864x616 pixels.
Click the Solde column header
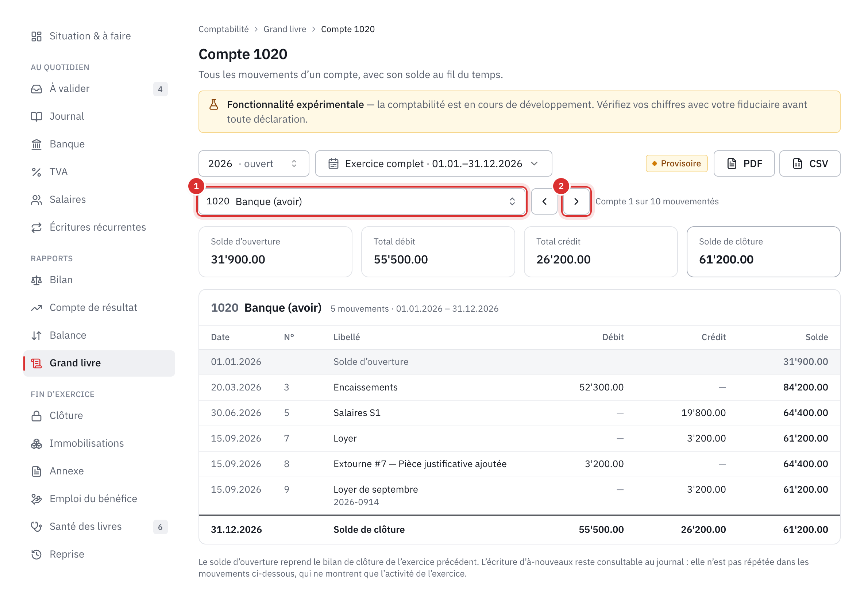817,337
